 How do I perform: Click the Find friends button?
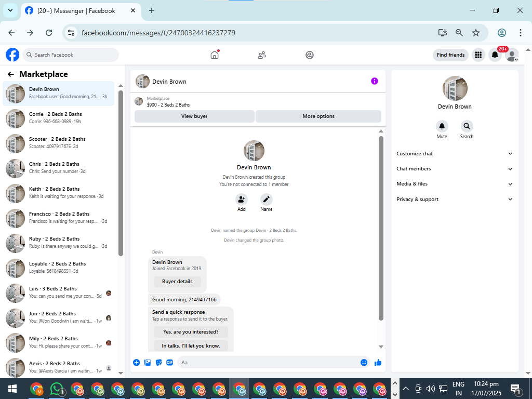coord(450,55)
